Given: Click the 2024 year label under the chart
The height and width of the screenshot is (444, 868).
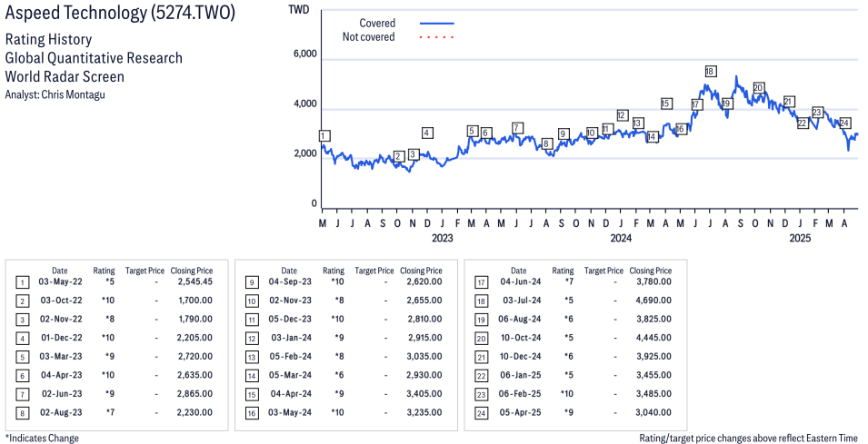Looking at the screenshot, I should pos(621,238).
